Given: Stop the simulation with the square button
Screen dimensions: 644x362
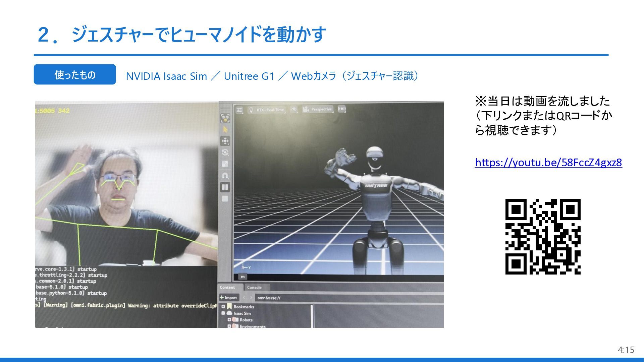Looking at the screenshot, I should 225,199.
